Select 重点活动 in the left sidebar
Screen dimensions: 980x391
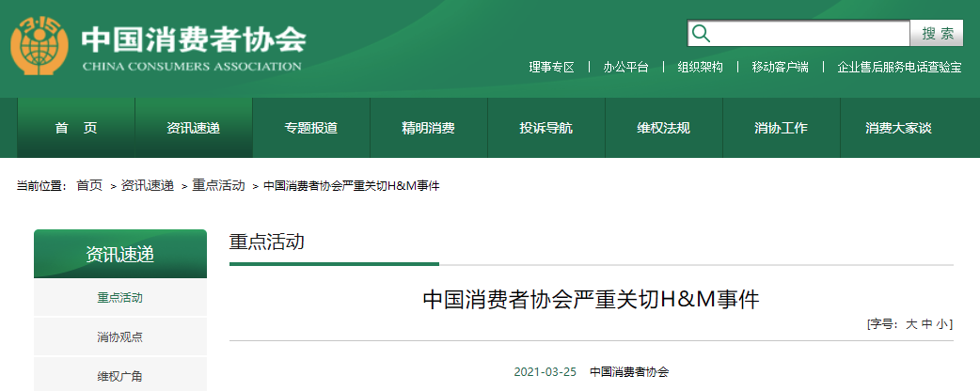coord(120,297)
